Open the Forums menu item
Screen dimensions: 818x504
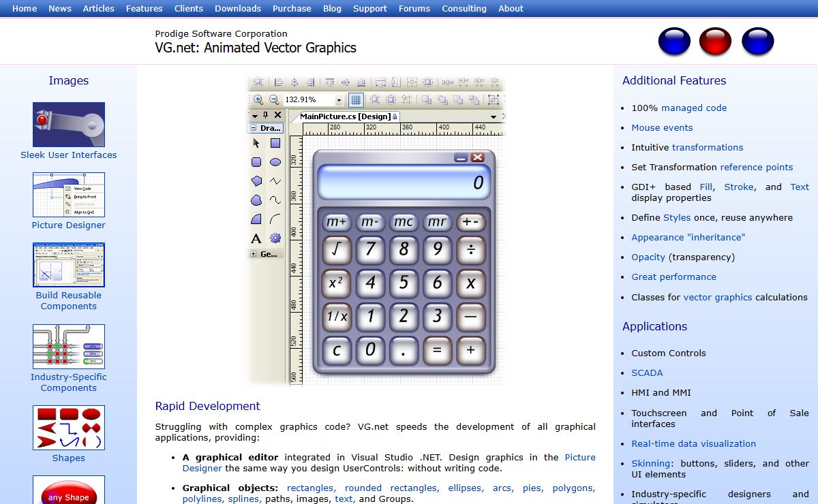414,8
